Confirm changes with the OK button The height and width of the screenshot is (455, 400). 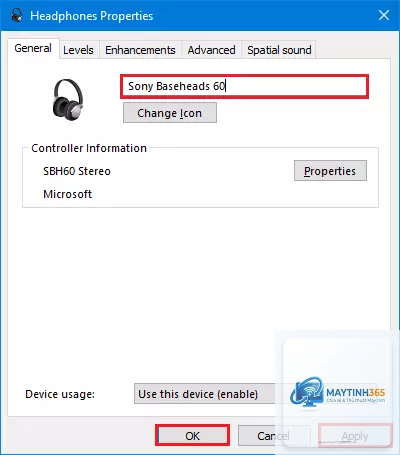pyautogui.click(x=193, y=435)
